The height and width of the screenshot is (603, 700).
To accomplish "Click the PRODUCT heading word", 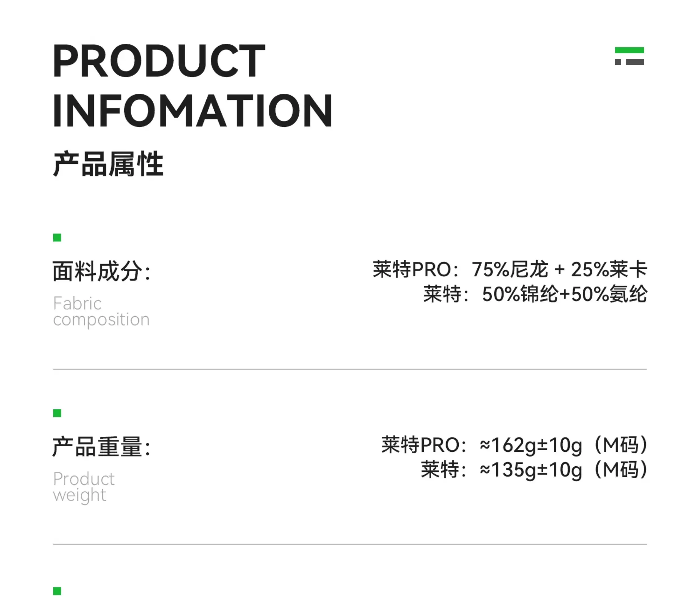I will pos(159,61).
